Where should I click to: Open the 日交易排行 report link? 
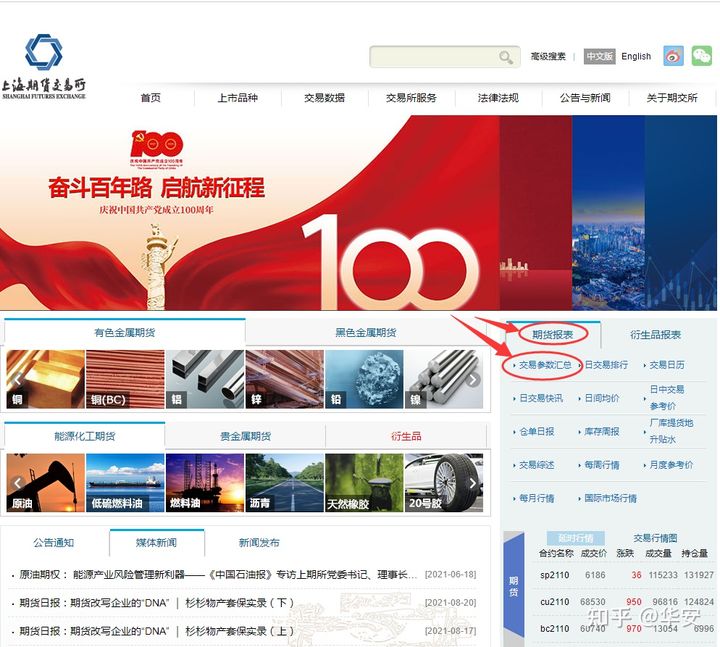click(606, 365)
